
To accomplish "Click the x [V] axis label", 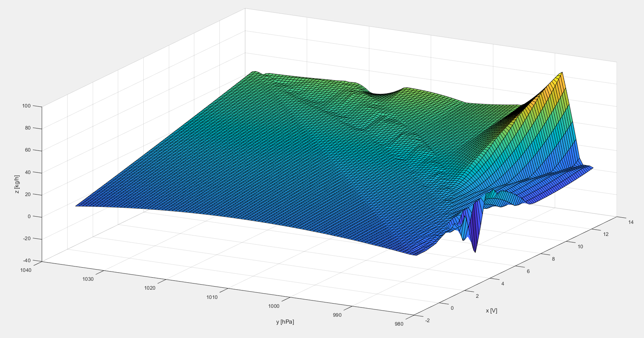I will pos(491,311).
